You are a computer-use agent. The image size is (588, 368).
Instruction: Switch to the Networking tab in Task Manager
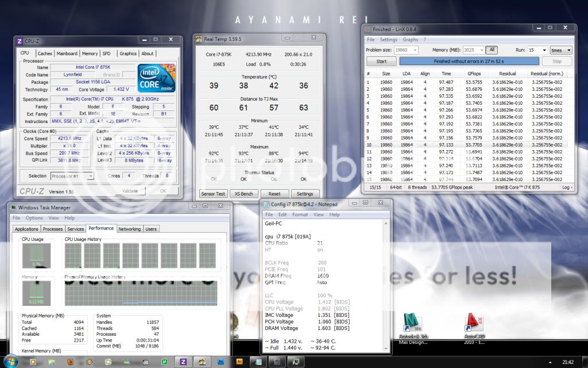point(129,229)
